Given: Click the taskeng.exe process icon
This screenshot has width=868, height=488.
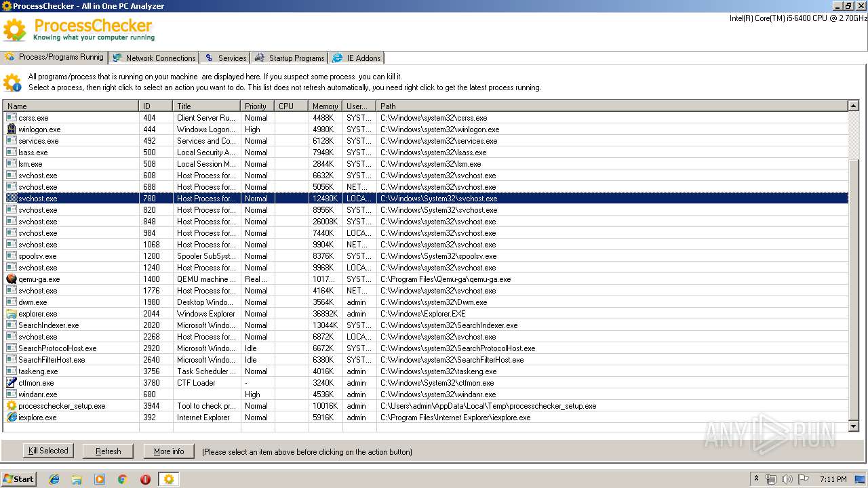Looking at the screenshot, I should 12,371.
